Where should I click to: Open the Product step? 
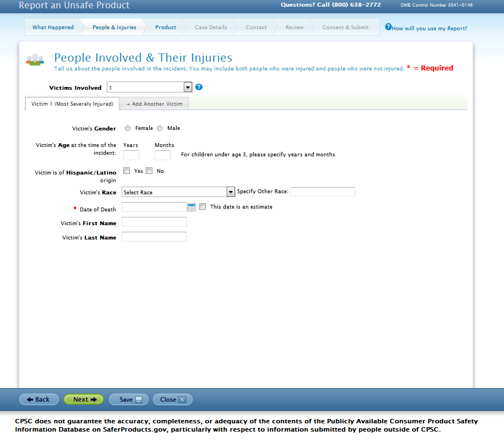click(x=166, y=28)
